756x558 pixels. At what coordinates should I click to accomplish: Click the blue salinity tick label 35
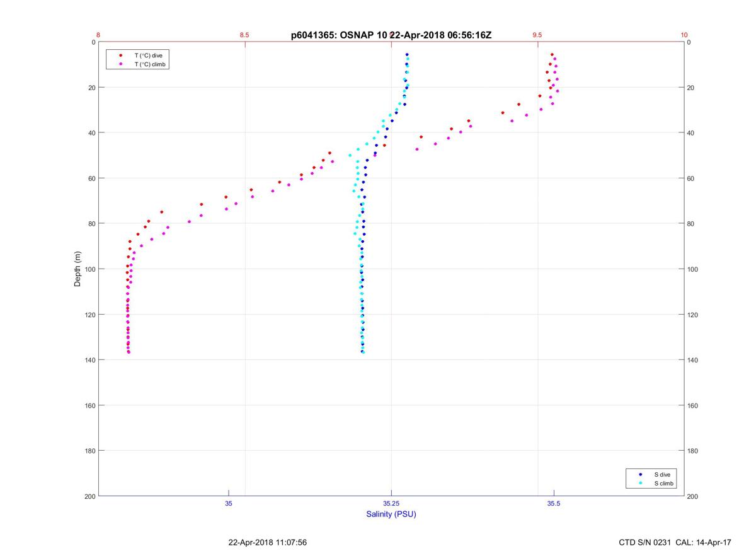(229, 503)
